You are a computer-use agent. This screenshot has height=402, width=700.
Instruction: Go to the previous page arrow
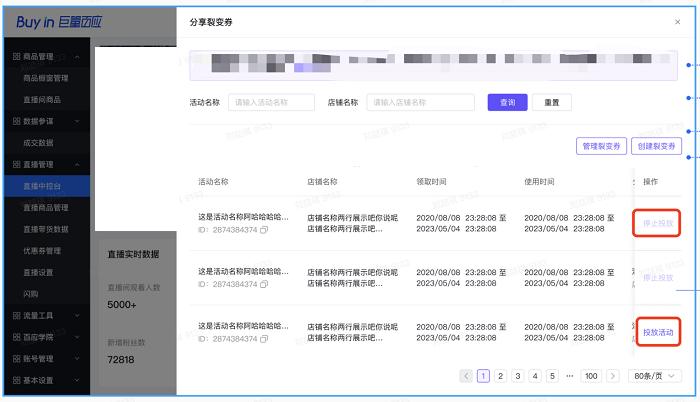click(466, 376)
